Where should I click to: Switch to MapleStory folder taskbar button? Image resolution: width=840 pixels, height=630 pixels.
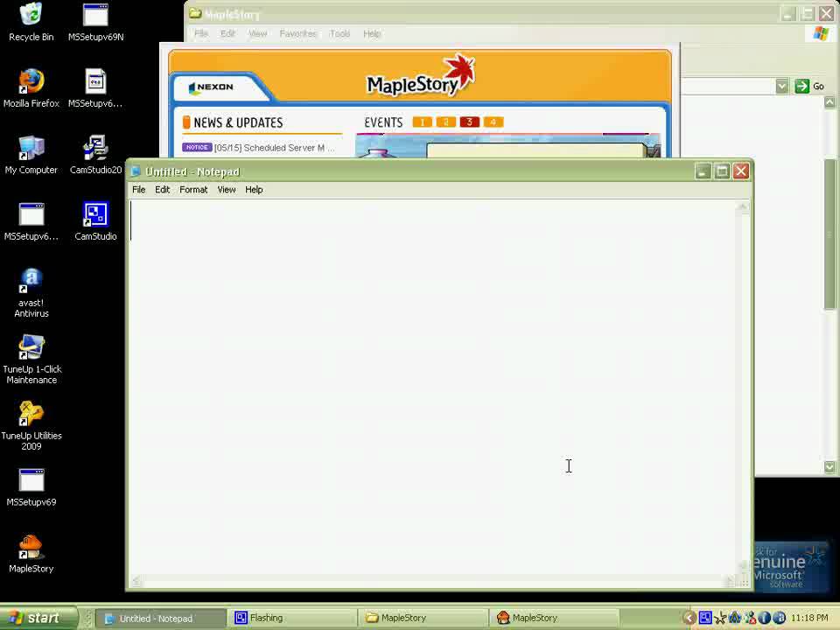coord(423,619)
